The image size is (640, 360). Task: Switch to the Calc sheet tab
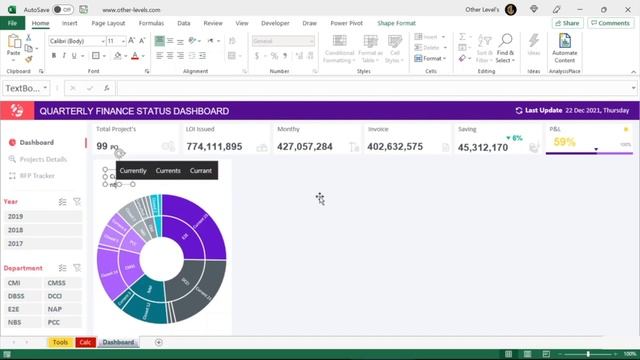tap(85, 342)
